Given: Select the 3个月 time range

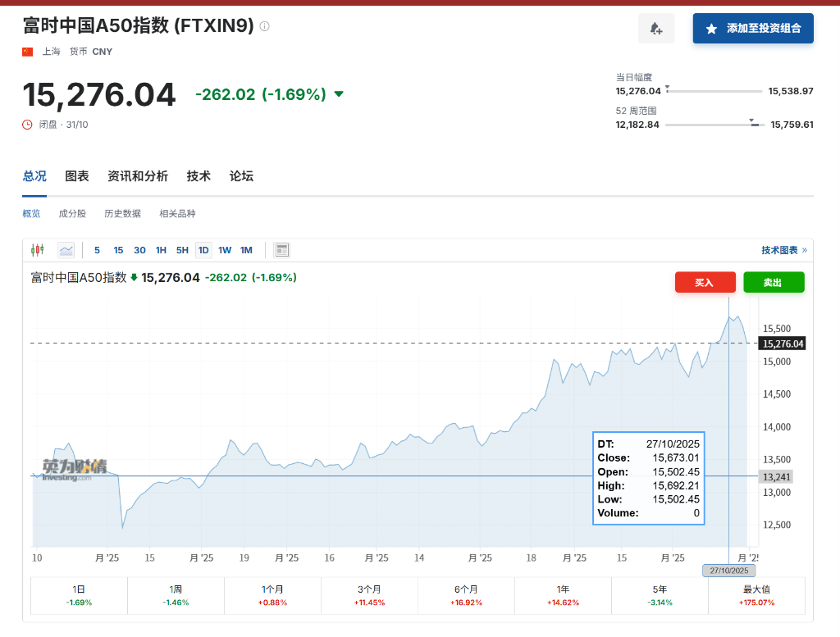Looking at the screenshot, I should tap(369, 595).
